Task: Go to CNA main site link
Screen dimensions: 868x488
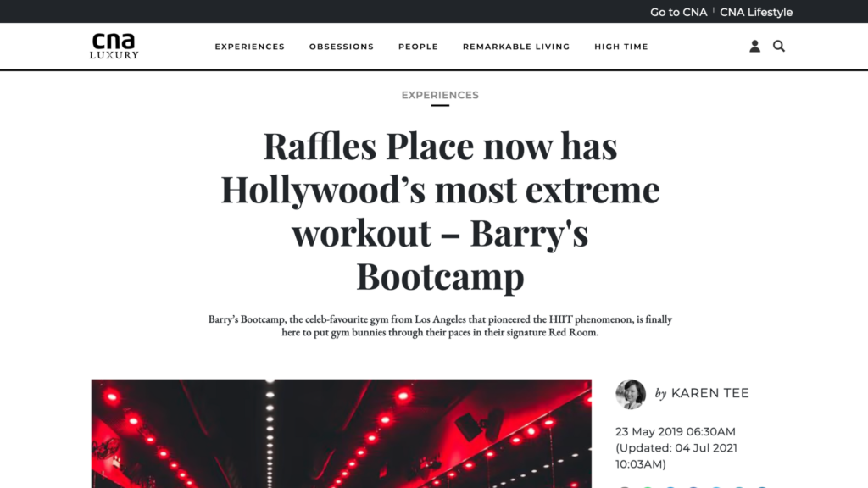Action: [x=678, y=12]
